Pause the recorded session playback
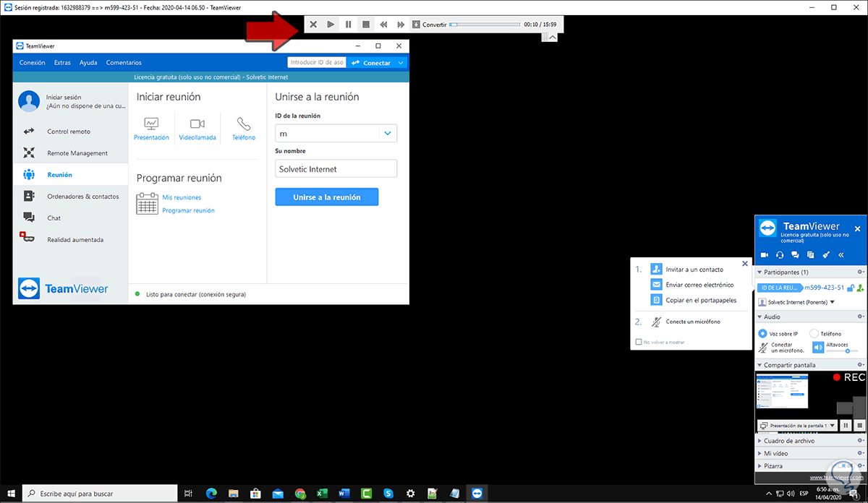 point(348,25)
